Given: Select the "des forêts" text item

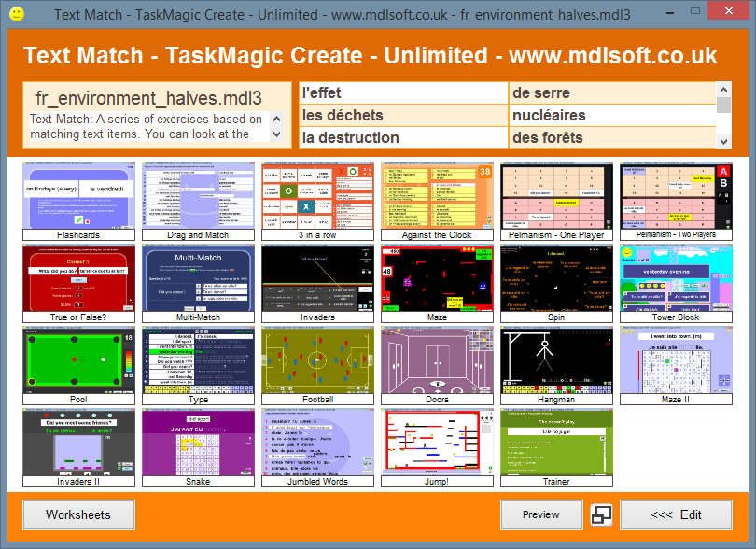Looking at the screenshot, I should click(x=612, y=138).
